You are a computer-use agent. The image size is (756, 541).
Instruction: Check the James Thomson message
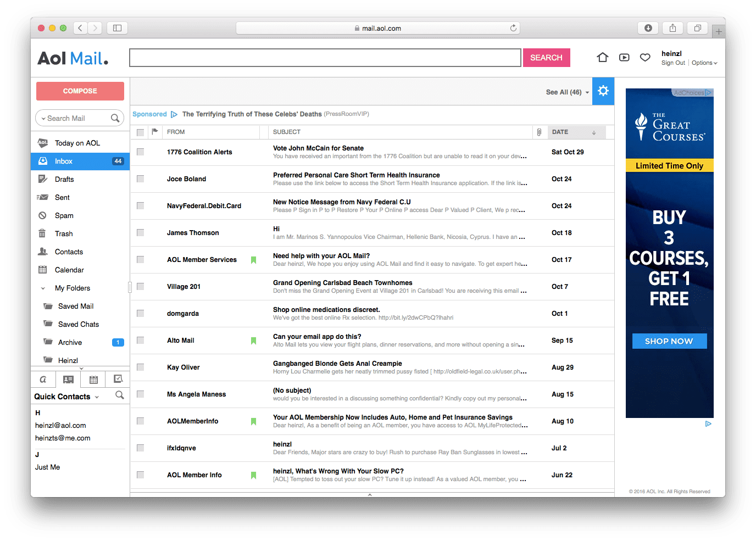140,233
